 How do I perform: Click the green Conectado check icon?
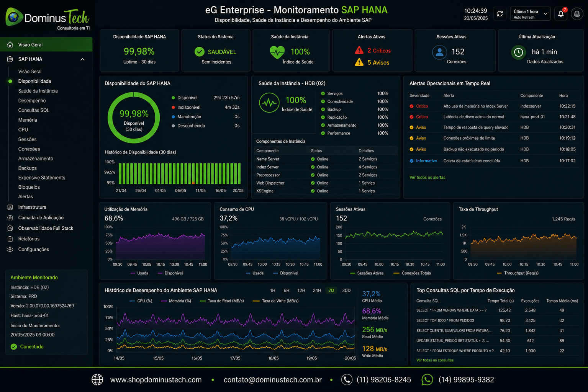14,346
